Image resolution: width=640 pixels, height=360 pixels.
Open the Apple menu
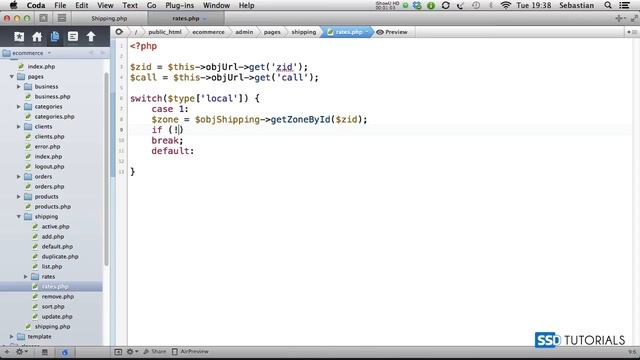pyautogui.click(x=13, y=5)
